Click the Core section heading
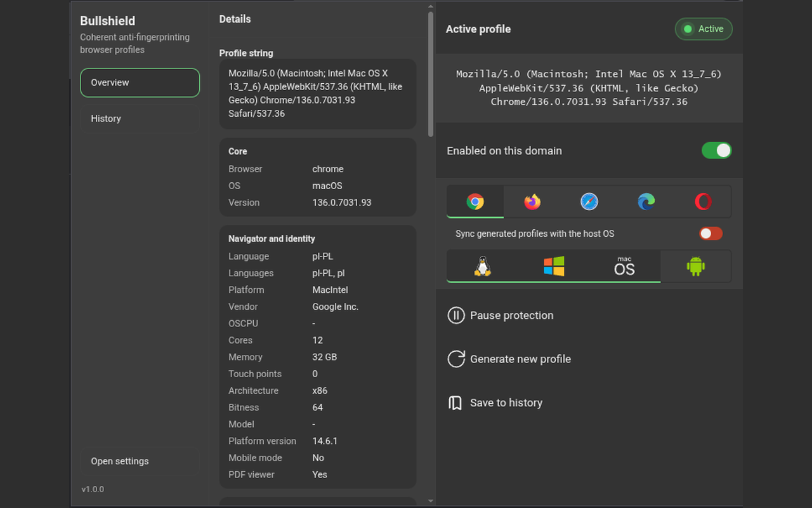 coord(238,152)
